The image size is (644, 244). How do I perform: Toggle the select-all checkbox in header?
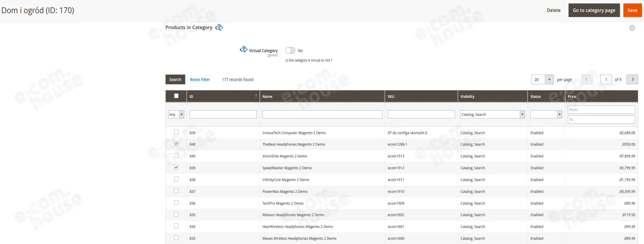[x=176, y=96]
